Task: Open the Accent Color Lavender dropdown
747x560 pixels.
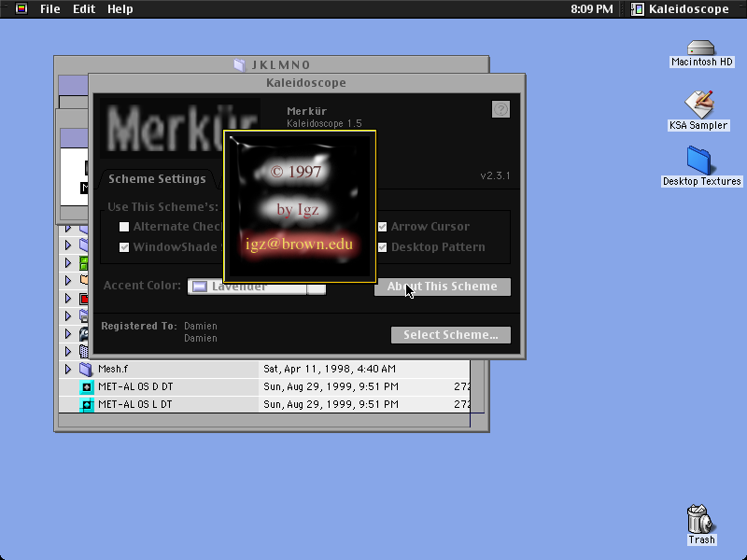Action: pyautogui.click(x=256, y=287)
